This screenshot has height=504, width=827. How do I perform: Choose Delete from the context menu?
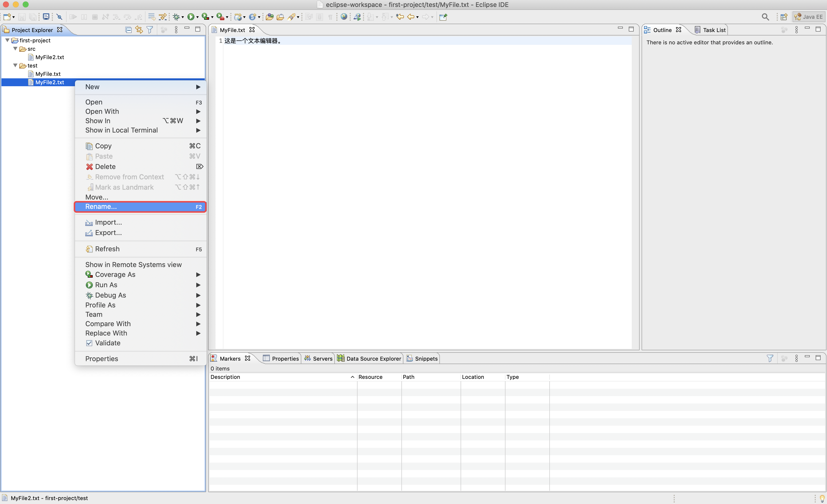click(141, 167)
